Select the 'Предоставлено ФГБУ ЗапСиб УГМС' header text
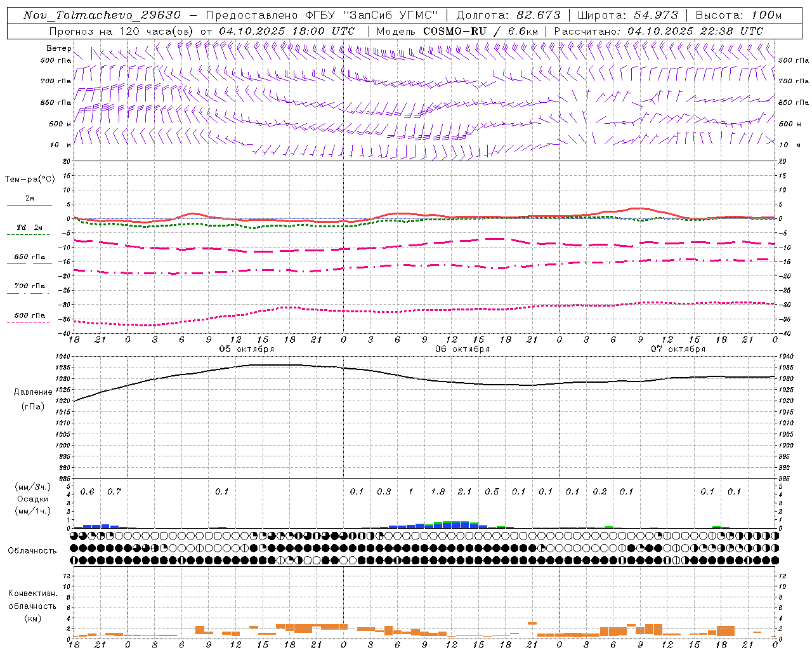812x650 pixels. tap(323, 15)
